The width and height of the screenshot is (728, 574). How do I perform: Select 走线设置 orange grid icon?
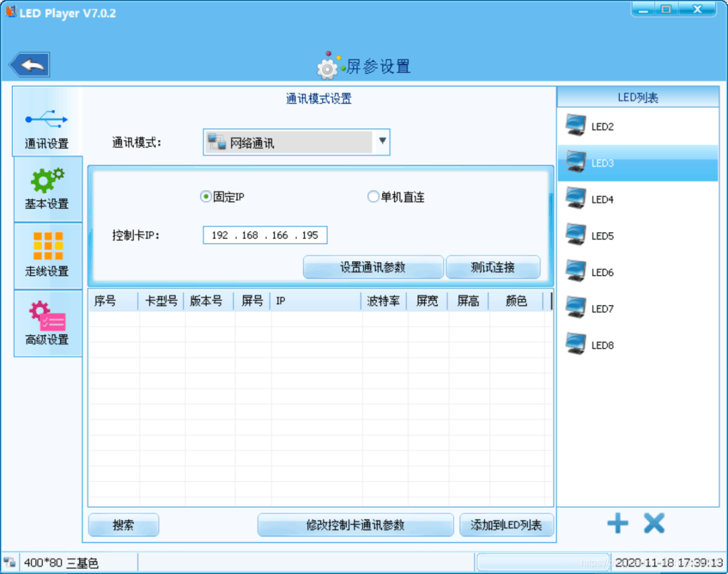click(x=48, y=256)
